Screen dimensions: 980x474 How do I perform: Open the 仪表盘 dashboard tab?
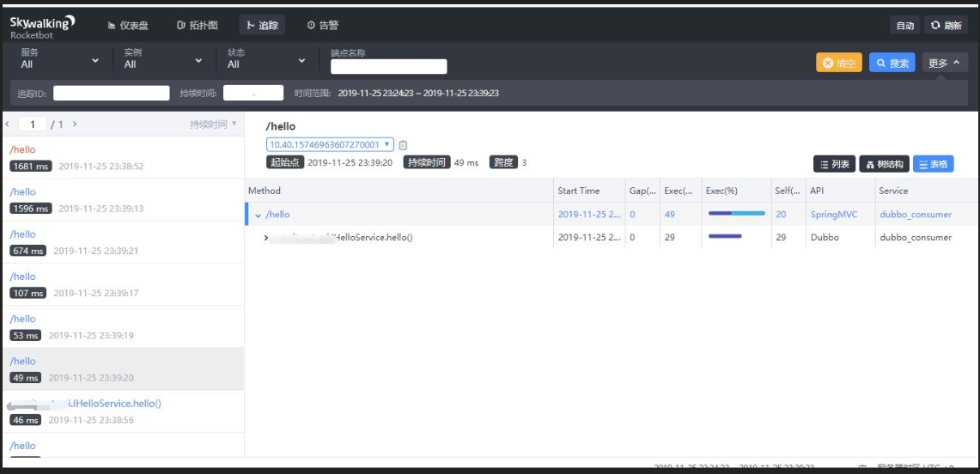click(x=127, y=26)
